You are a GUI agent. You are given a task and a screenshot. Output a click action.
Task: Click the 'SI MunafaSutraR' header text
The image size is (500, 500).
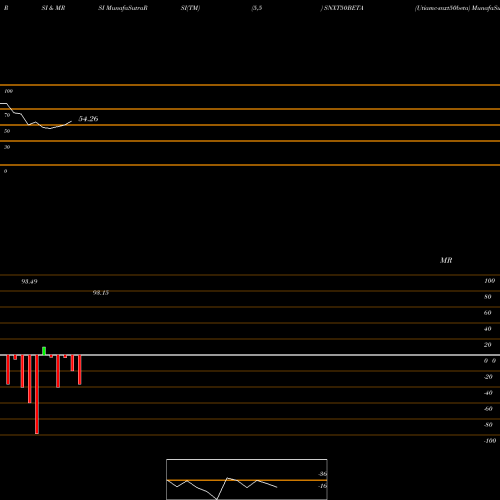123,8
